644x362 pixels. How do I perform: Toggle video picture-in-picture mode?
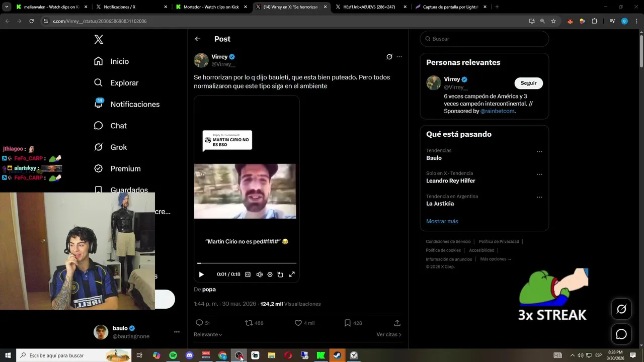(280, 275)
